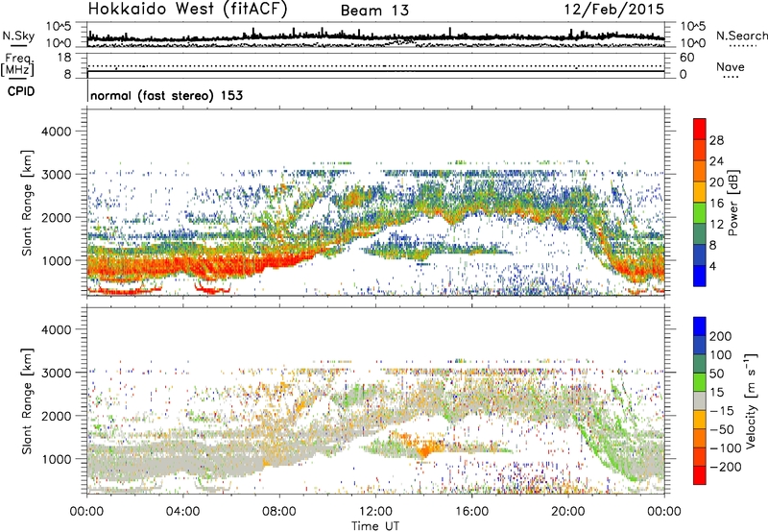Click the 'N.Search' legend label
The image size is (768, 532).
click(741, 36)
